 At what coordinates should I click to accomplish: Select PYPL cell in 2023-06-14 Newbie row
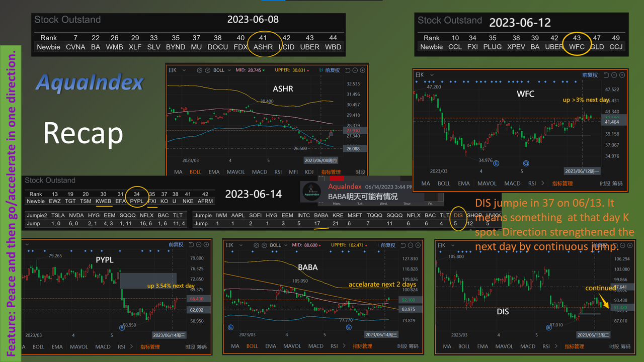tap(137, 201)
